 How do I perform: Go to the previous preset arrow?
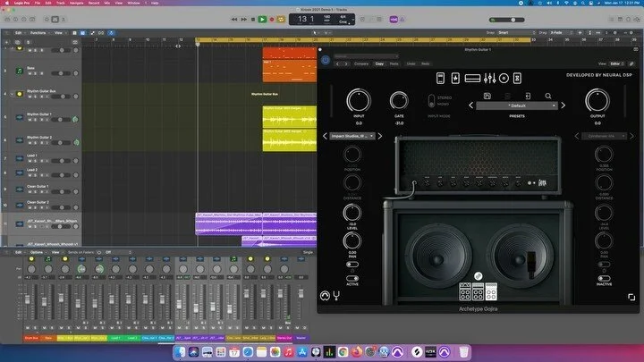coord(471,105)
